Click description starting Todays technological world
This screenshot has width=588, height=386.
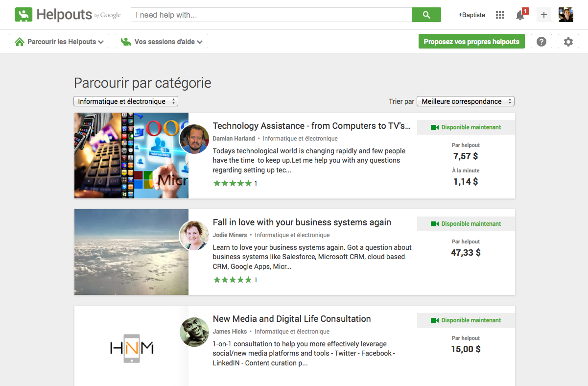[309, 161]
